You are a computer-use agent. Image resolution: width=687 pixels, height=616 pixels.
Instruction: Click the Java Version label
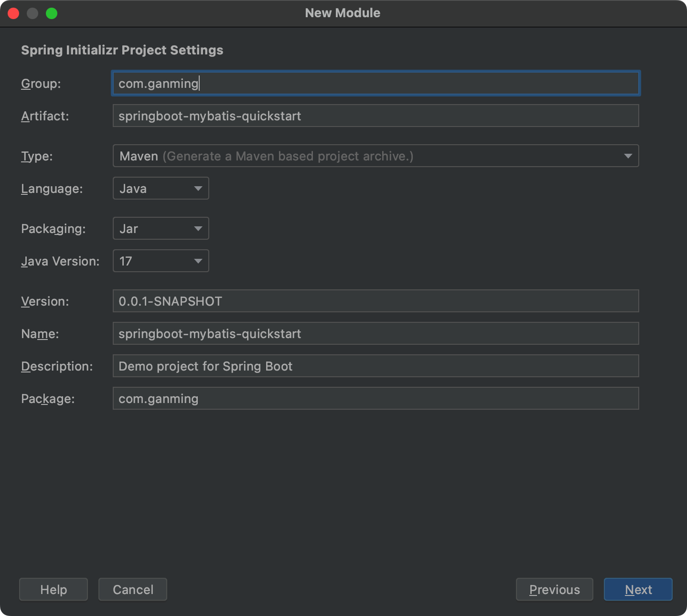tap(60, 261)
